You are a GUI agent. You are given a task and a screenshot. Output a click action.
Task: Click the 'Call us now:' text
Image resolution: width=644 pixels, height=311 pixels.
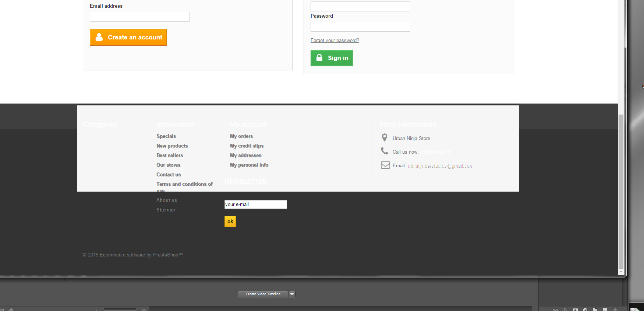[406, 152]
